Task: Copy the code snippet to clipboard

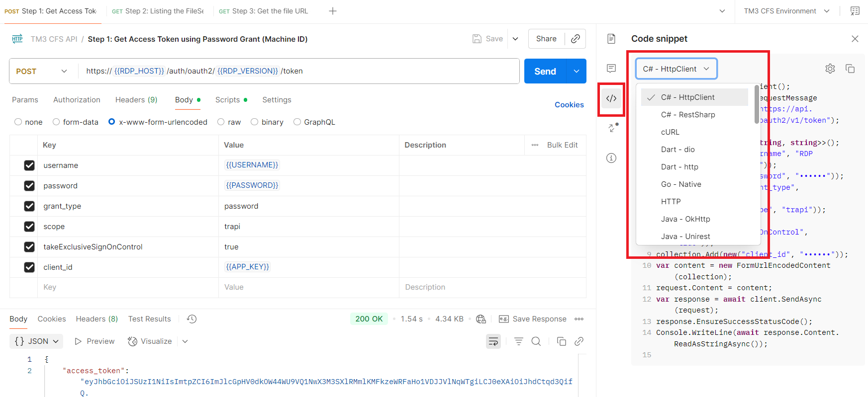Action: pos(850,69)
